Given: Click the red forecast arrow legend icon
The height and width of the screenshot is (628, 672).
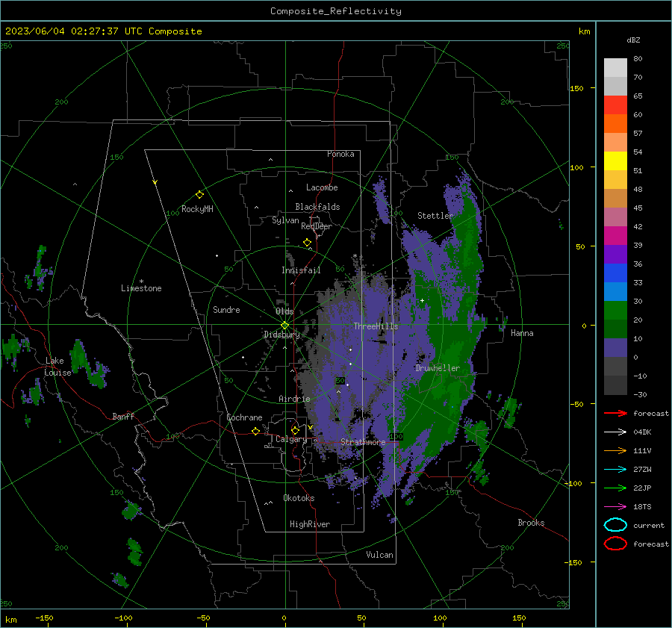Looking at the screenshot, I should coord(615,413).
